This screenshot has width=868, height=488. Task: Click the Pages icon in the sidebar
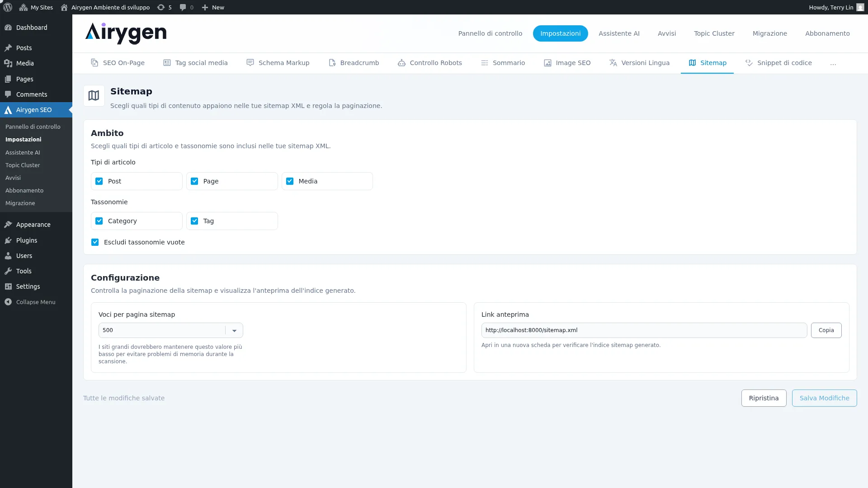pyautogui.click(x=8, y=79)
